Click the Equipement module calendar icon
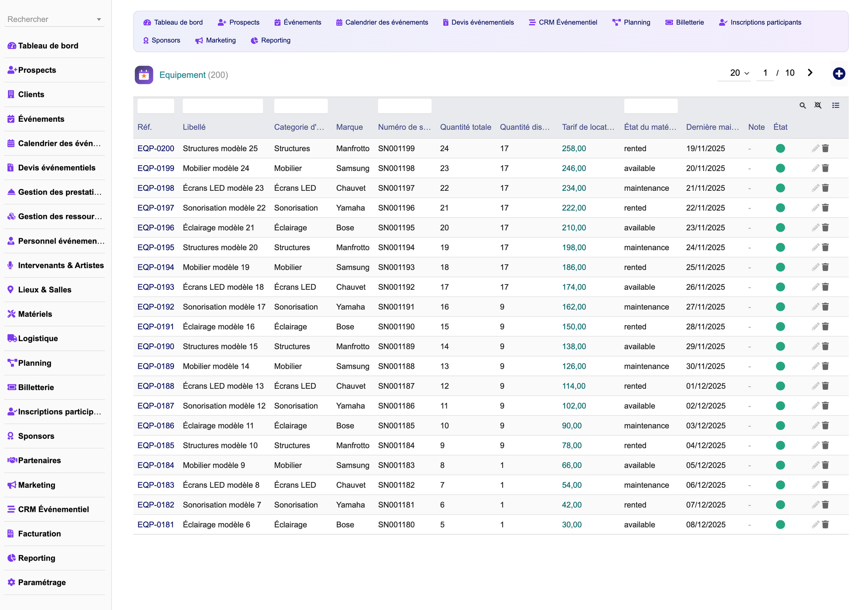Screen dimensions: 868x610 144,75
